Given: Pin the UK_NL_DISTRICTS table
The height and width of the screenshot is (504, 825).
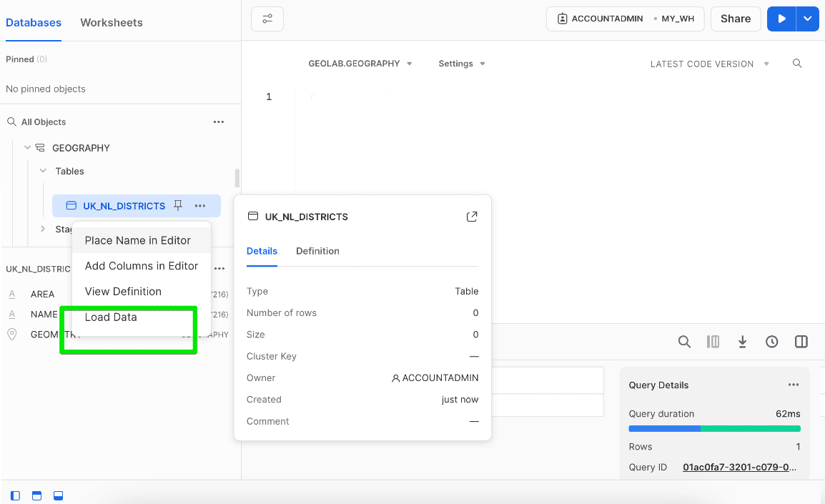Looking at the screenshot, I should click(x=178, y=206).
